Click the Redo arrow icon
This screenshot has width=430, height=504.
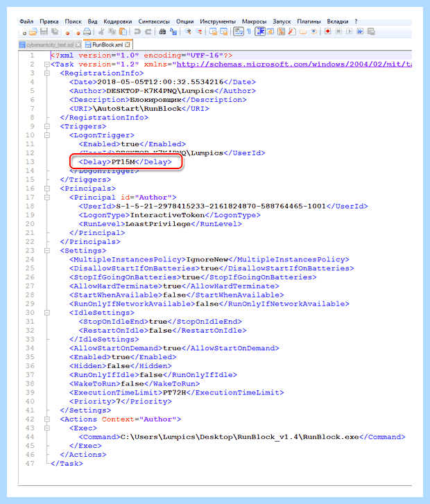click(148, 31)
